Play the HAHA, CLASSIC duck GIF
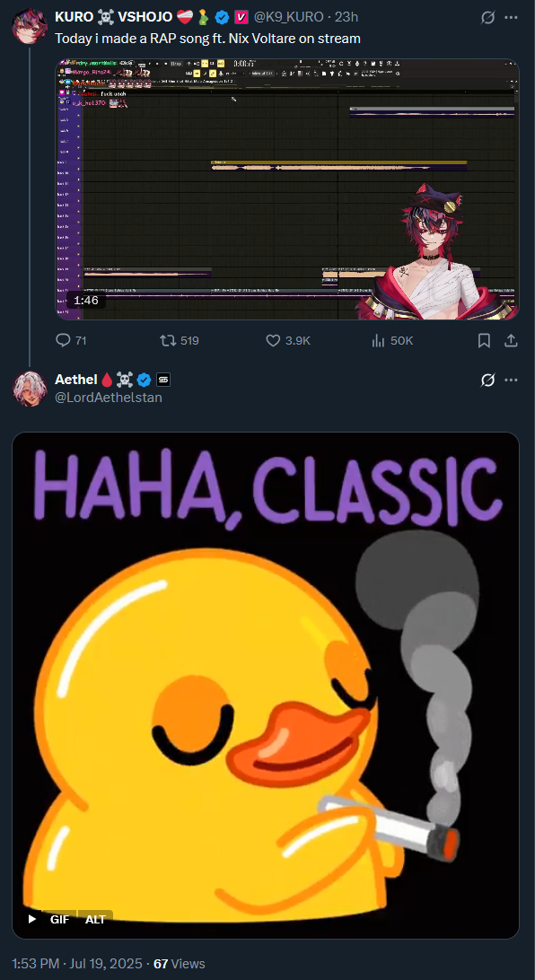Screen dimensions: 535x980 pos(32,919)
